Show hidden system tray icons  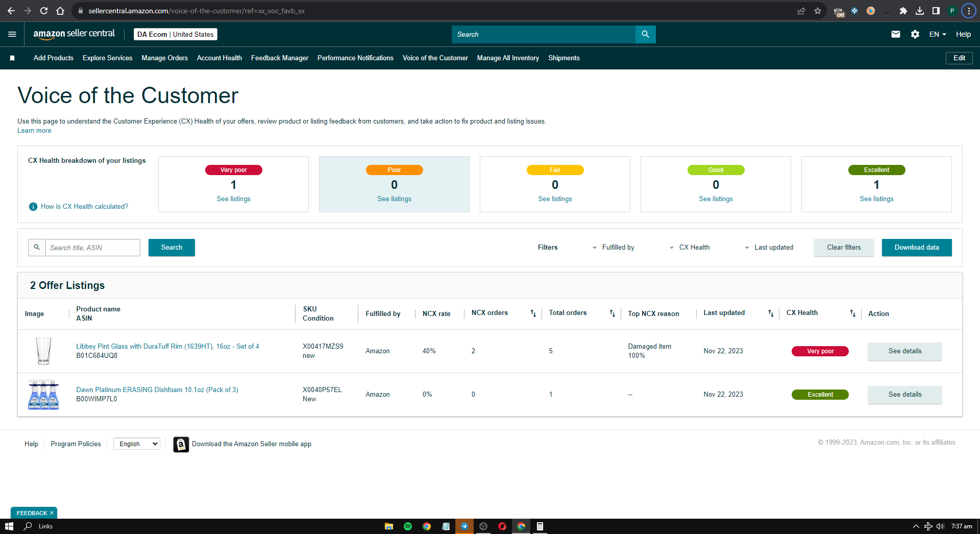[x=916, y=526]
